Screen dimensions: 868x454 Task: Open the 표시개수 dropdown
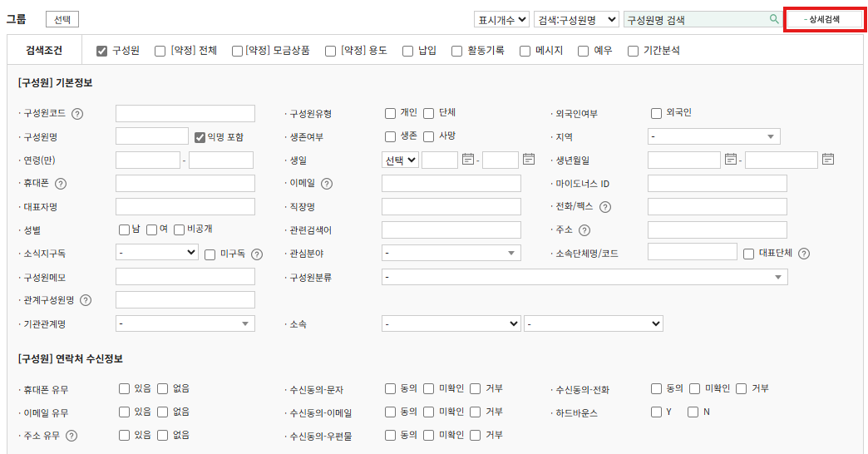click(x=501, y=19)
